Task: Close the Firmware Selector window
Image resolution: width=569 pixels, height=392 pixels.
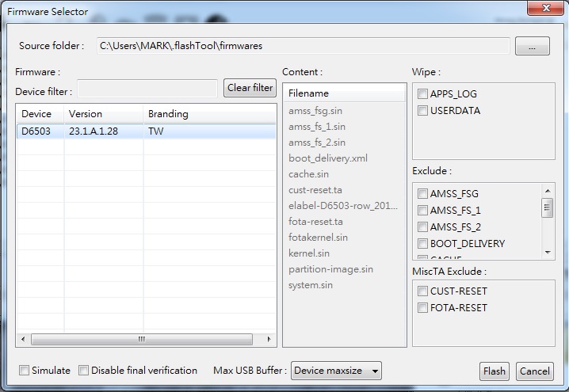Action: click(x=545, y=8)
